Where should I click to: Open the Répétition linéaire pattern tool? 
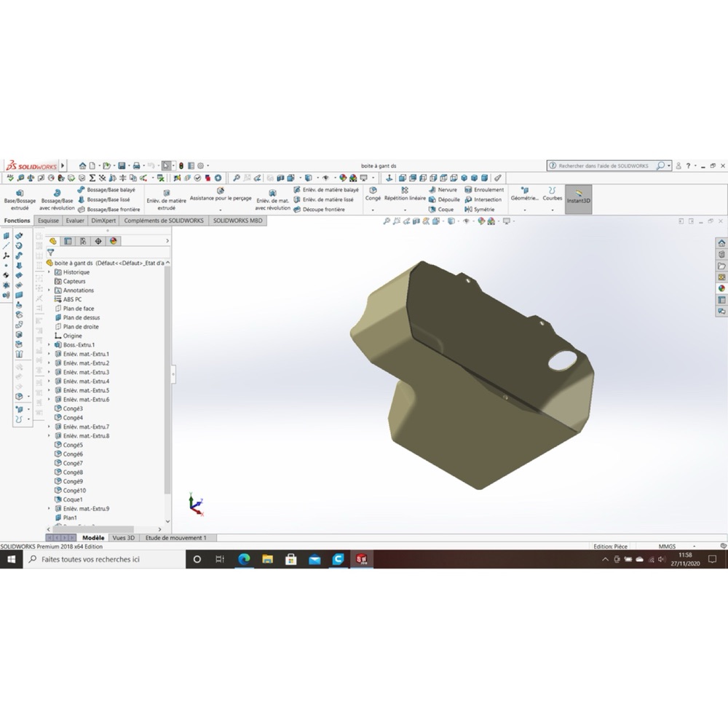tap(405, 194)
